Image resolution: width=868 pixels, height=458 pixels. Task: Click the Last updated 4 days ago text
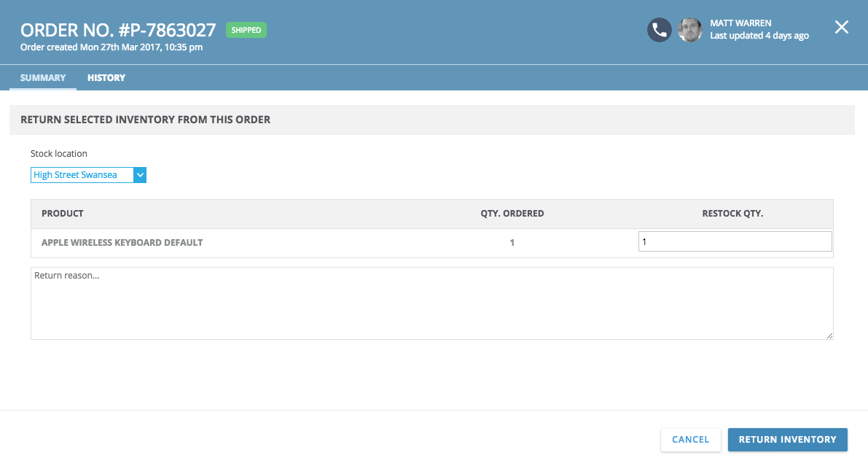[x=759, y=36]
